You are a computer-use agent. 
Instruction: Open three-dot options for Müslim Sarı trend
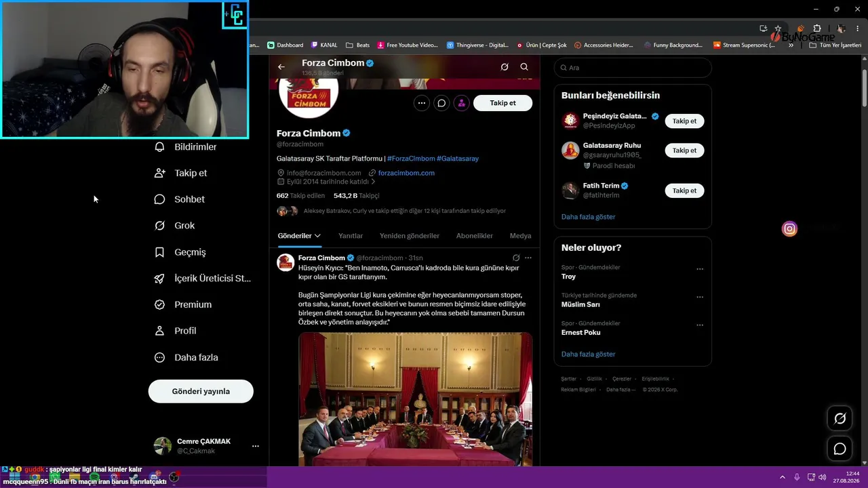click(x=700, y=297)
